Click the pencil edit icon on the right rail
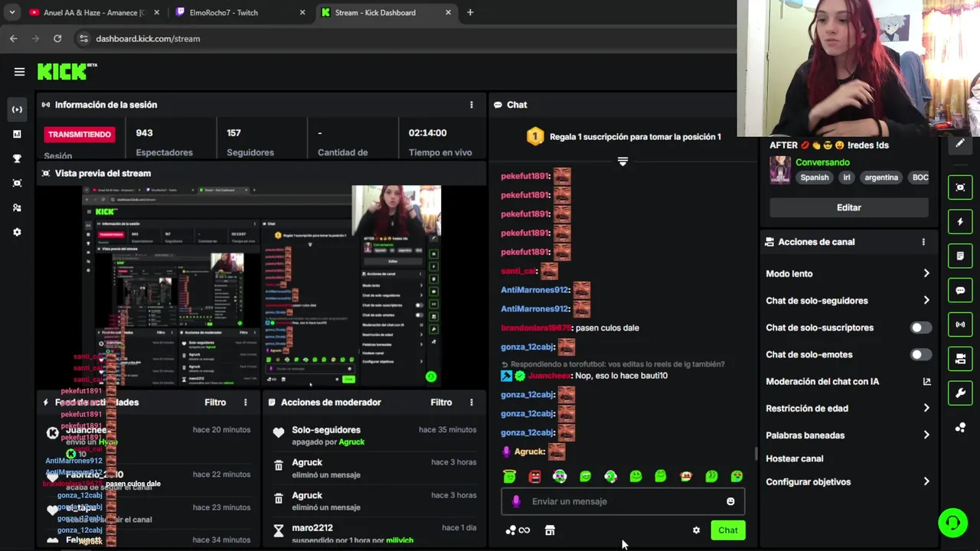 [x=960, y=144]
